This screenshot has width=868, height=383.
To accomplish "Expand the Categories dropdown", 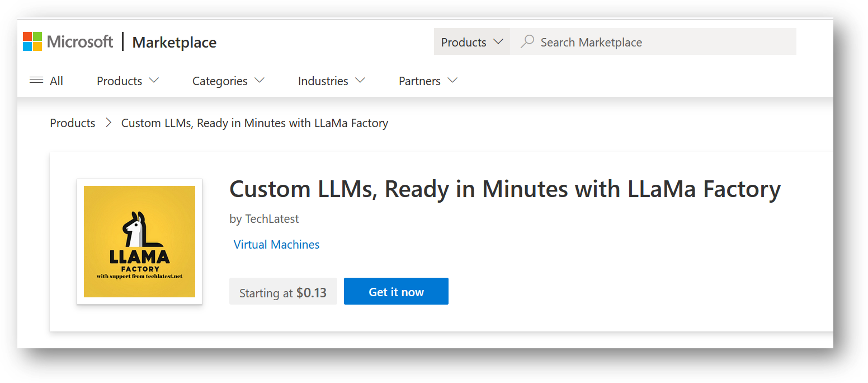I will click(x=228, y=81).
